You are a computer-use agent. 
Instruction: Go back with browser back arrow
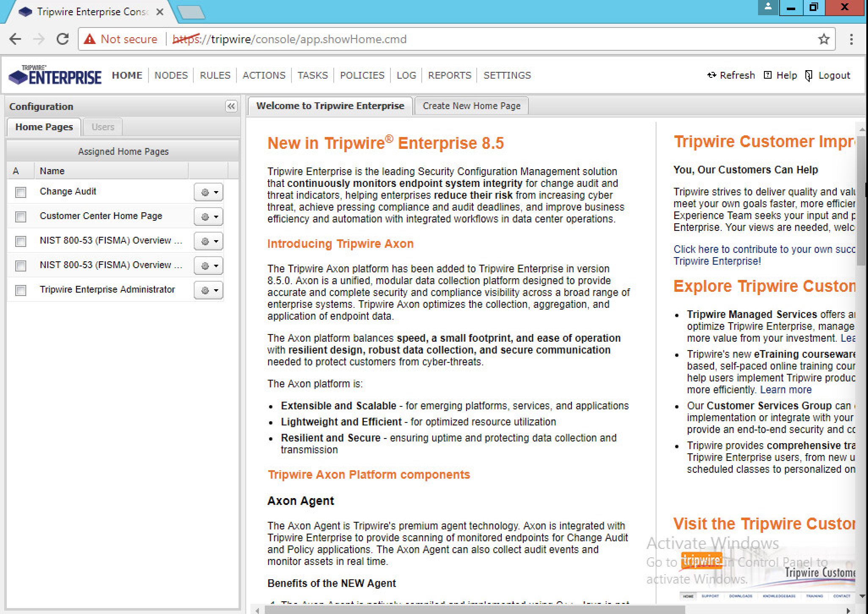pyautogui.click(x=15, y=39)
